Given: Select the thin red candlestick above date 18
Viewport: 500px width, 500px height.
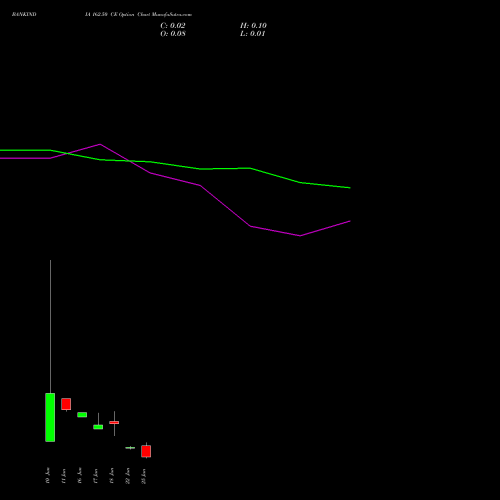Looking at the screenshot, I should click(114, 423).
